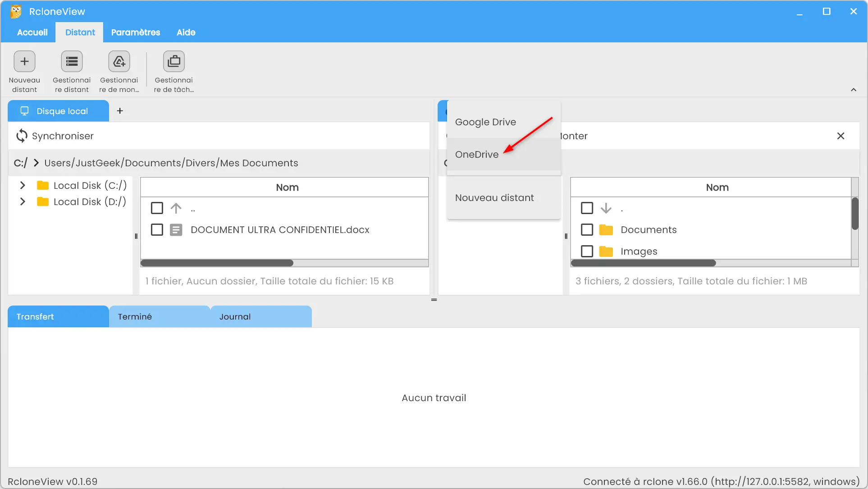
Task: Check the box for the '.' row
Action: (x=587, y=208)
